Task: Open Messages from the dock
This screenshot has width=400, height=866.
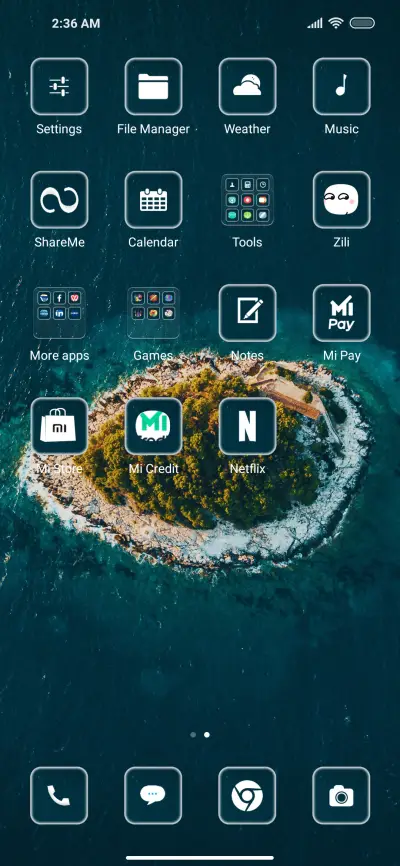Action: pyautogui.click(x=153, y=796)
